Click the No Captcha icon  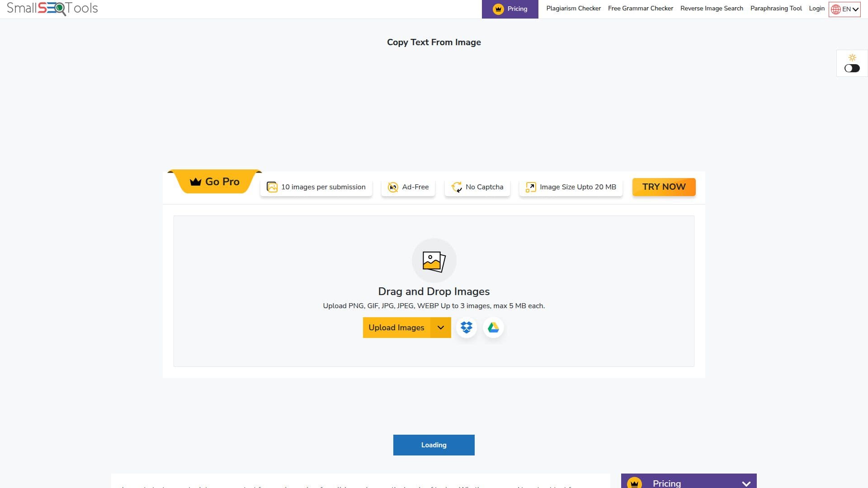457,187
